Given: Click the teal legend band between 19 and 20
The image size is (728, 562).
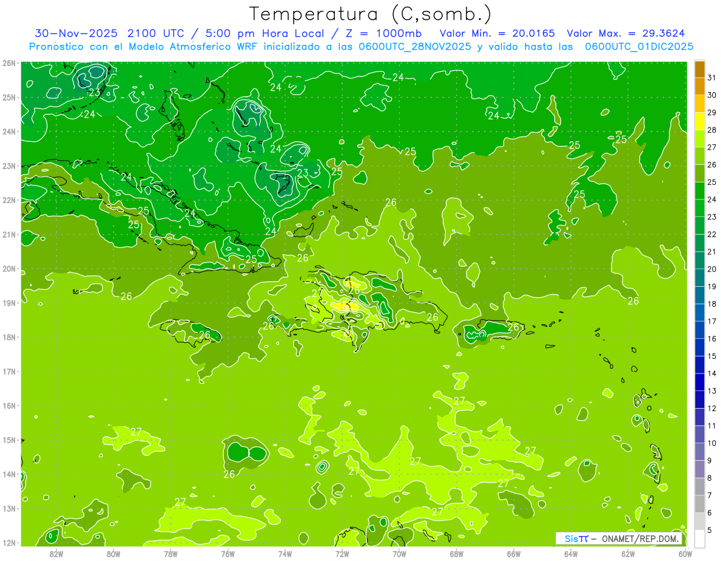Looking at the screenshot, I should click(x=699, y=278).
